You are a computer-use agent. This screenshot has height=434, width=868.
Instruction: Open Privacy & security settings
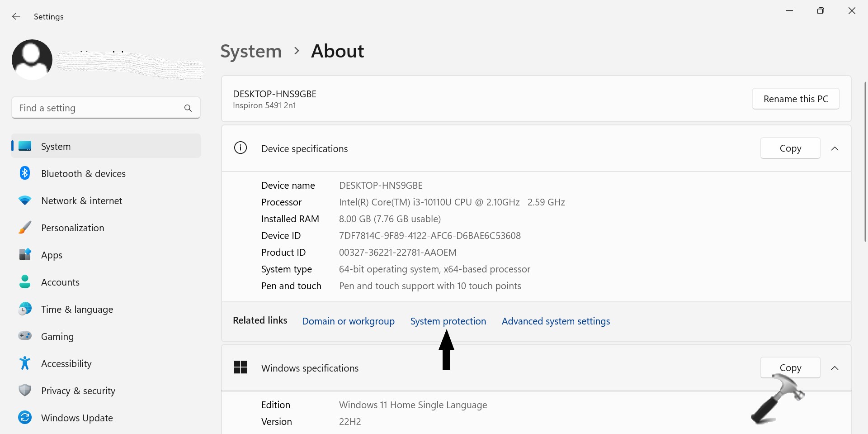(x=78, y=391)
